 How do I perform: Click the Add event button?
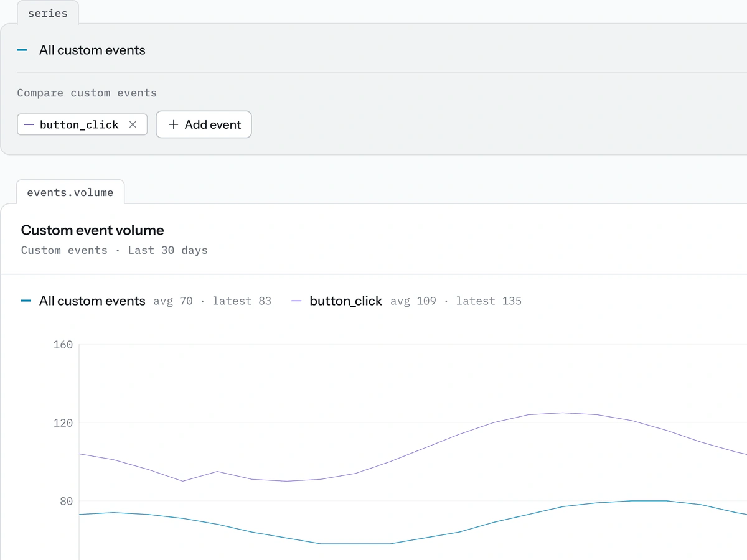(x=204, y=124)
